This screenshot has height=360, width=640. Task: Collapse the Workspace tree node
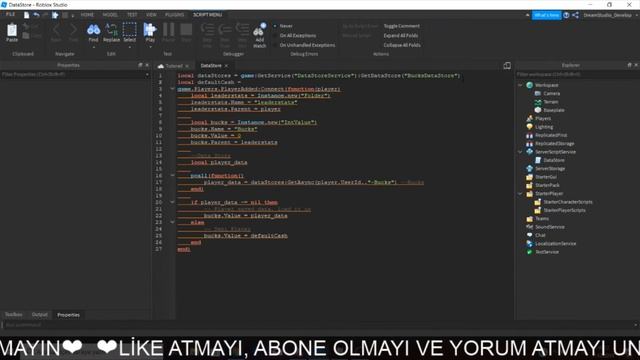click(520, 85)
